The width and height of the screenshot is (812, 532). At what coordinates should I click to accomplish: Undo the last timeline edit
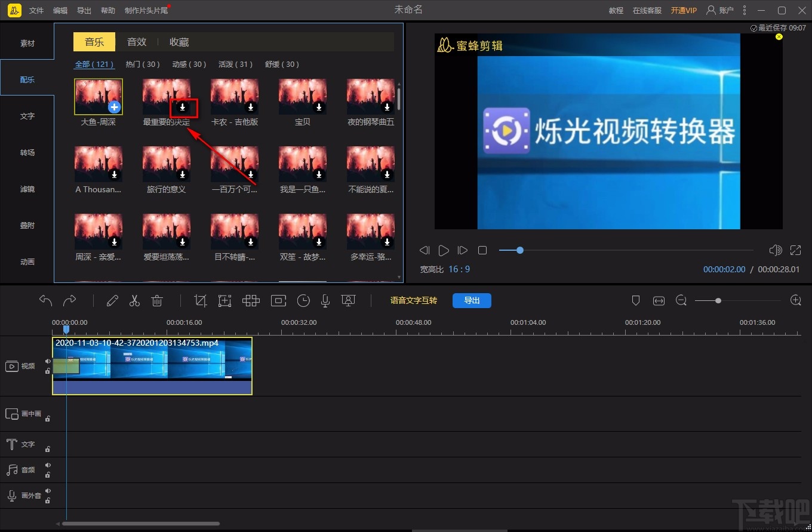coord(46,300)
